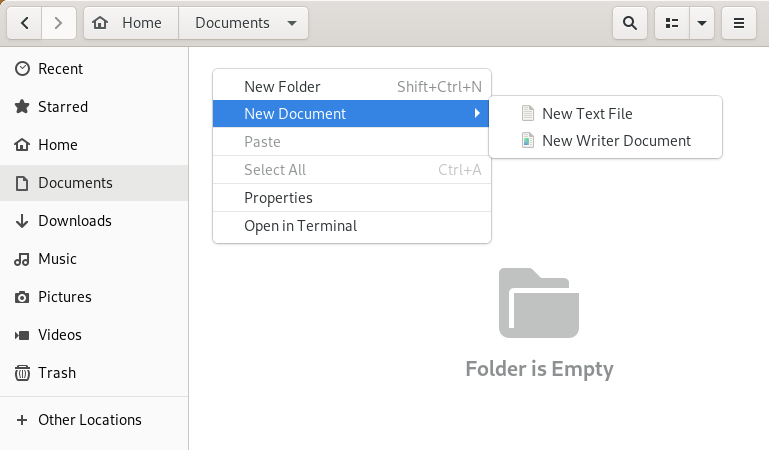Go to Downloads in sidebar
This screenshot has height=450, width=769.
(x=74, y=221)
